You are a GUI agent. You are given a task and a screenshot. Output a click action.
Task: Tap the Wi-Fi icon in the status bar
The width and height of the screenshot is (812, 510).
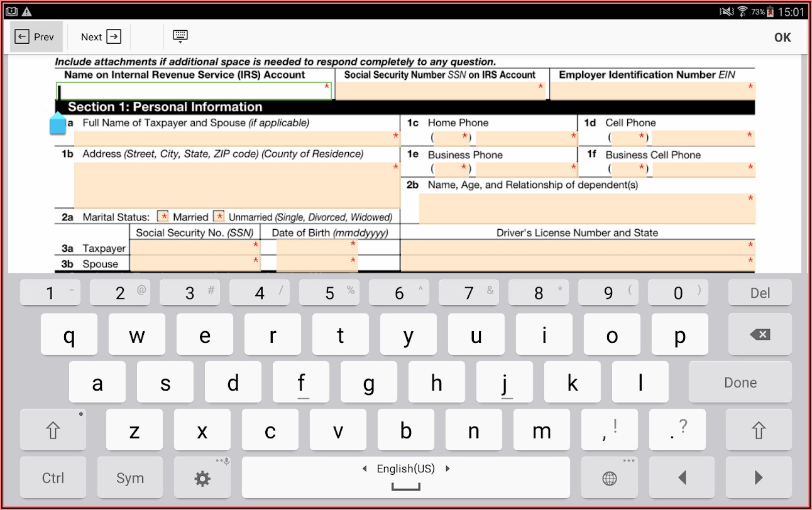742,11
